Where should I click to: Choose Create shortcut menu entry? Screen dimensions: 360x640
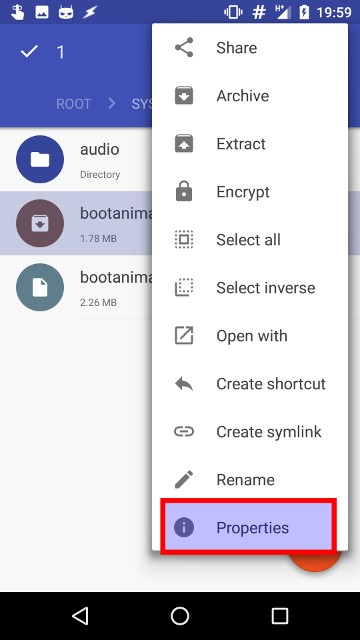click(250, 384)
